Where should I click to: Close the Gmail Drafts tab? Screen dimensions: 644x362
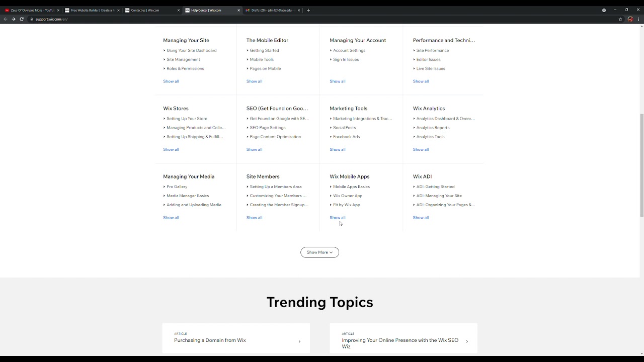(x=298, y=10)
